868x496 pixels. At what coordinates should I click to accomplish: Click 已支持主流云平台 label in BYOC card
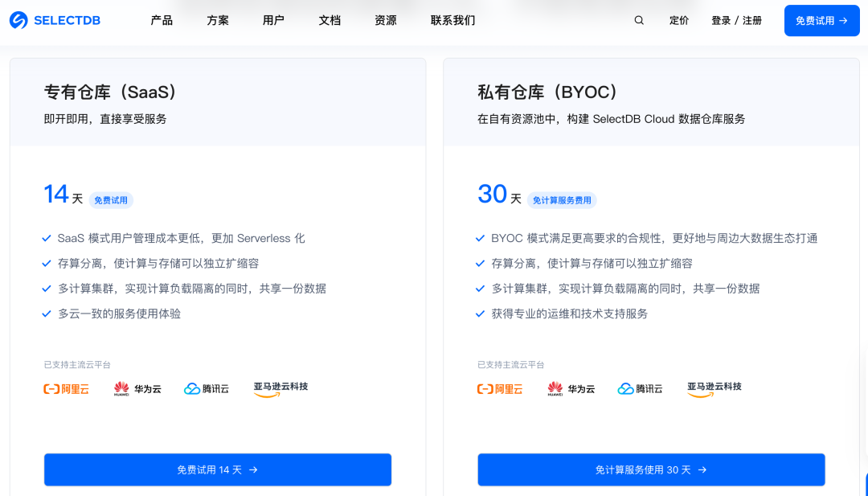pos(511,365)
